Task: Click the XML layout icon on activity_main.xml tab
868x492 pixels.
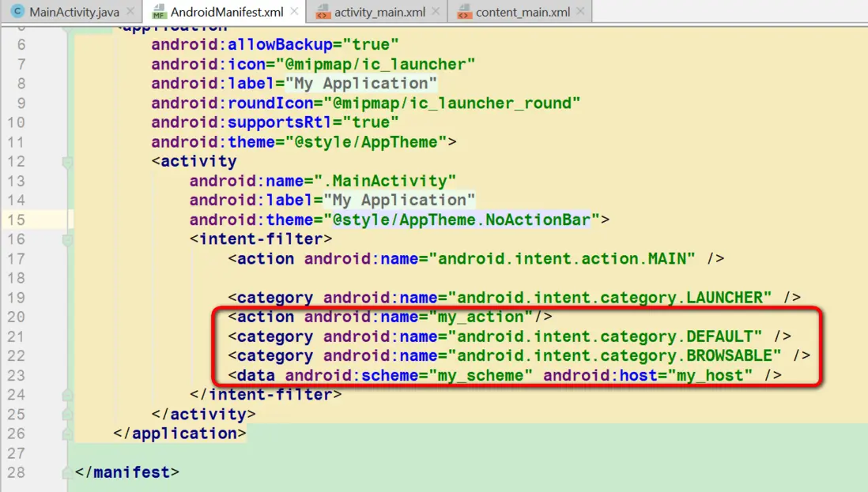Action: click(323, 12)
